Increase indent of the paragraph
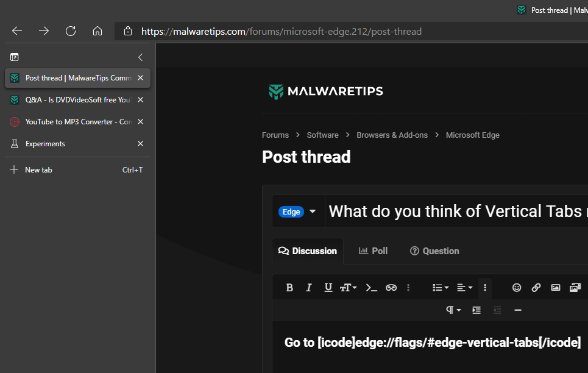 click(476, 310)
